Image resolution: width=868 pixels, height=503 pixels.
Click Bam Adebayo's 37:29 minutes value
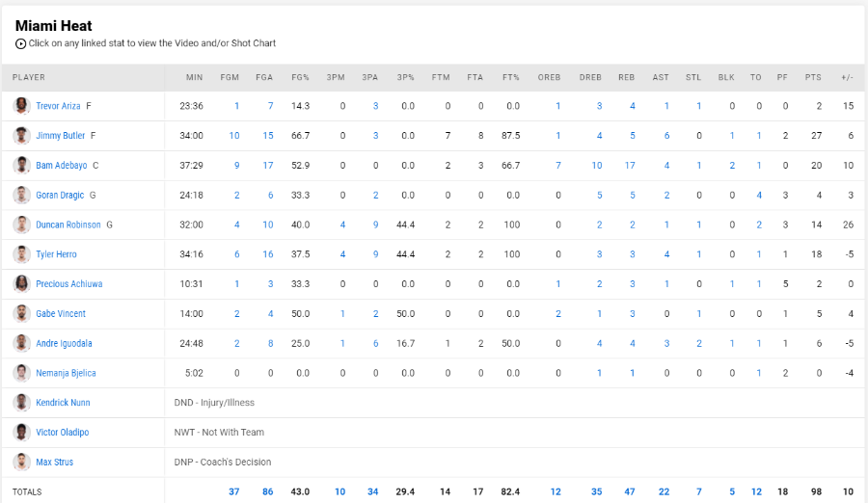(192, 165)
